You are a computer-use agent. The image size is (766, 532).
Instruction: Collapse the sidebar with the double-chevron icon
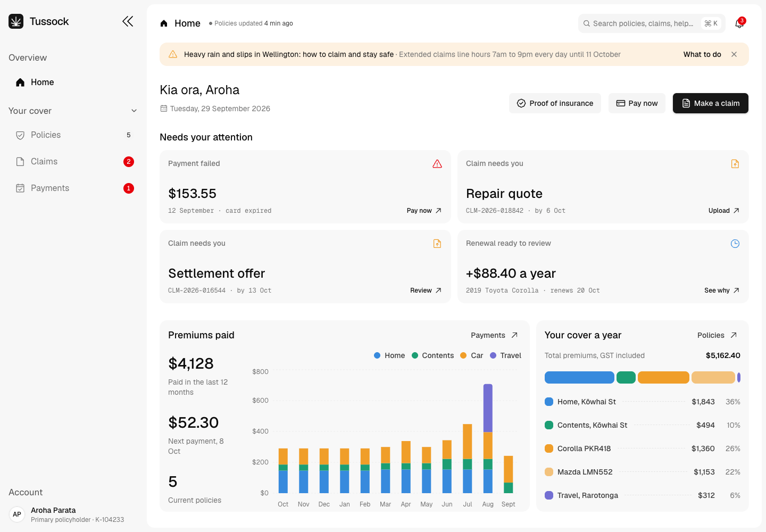tap(128, 21)
